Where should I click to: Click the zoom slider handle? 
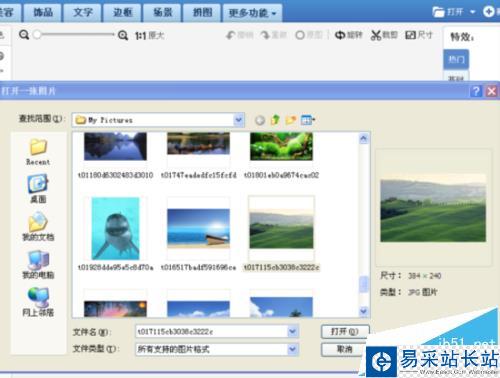coord(37,34)
